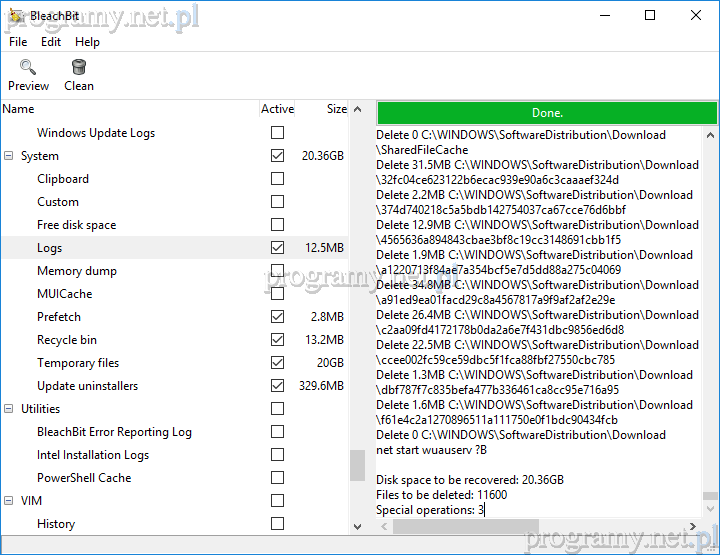720x555 pixels.
Task: Open the Help menu
Action: click(87, 42)
